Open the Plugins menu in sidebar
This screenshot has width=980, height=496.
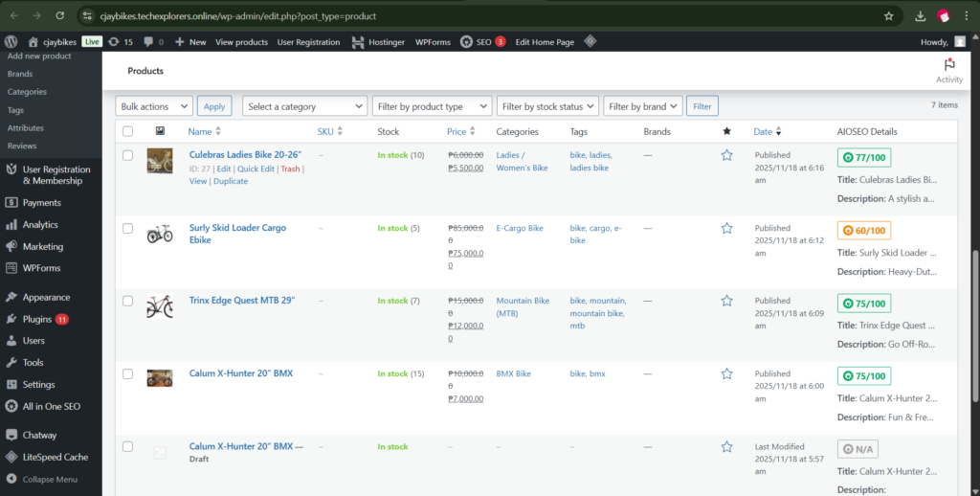36,319
